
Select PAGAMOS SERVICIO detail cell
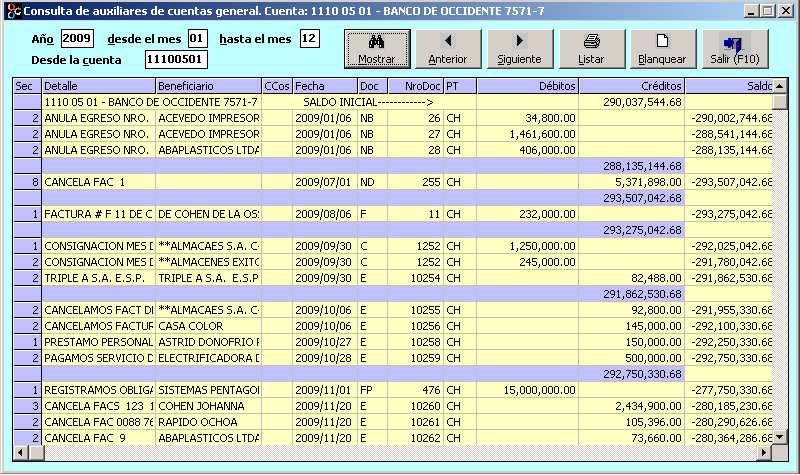[98, 358]
